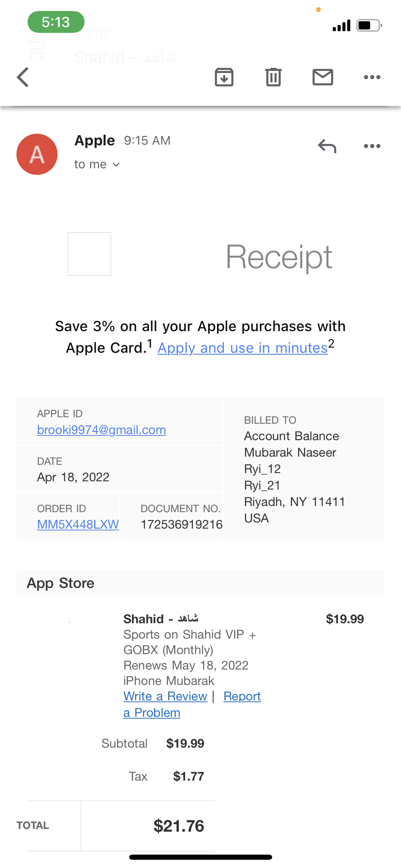This screenshot has height=868, width=401.
Task: Tap the Write a Review link
Action: click(165, 696)
